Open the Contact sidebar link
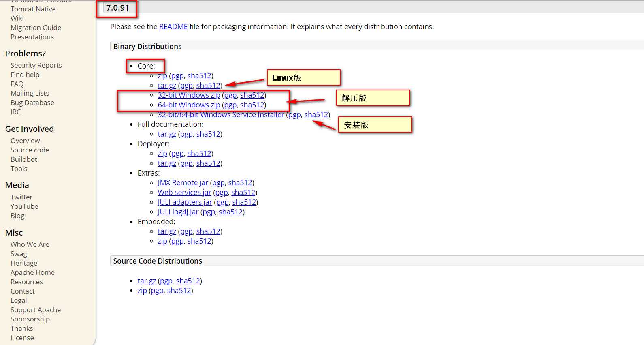Screen dimensions: 644x345 point(23,291)
